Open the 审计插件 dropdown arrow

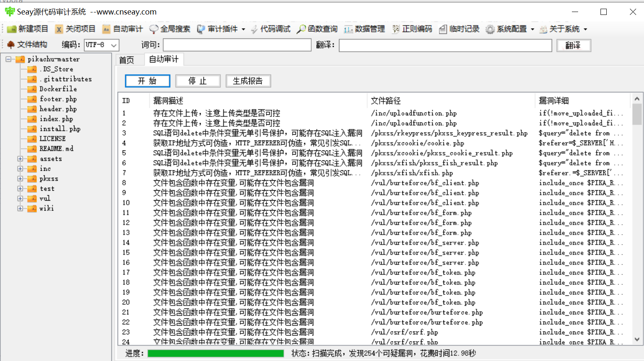[243, 29]
